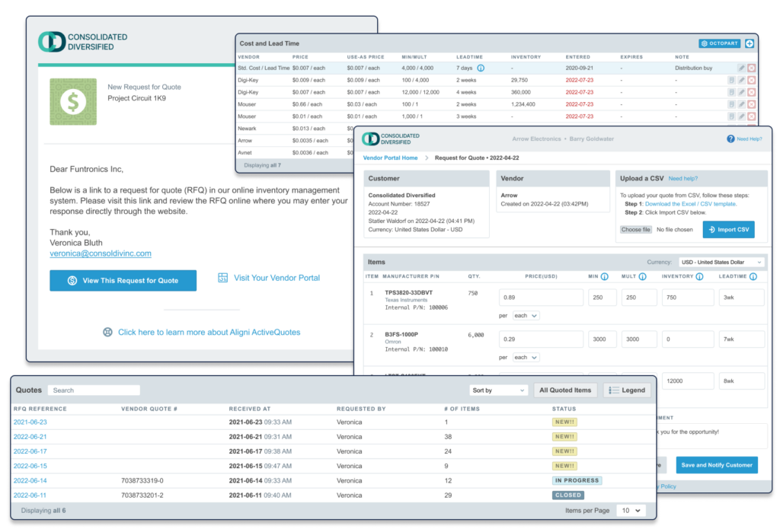Click the info icon beside the LEADTIME column
This screenshot has height=532, width=780.
pyautogui.click(x=753, y=276)
